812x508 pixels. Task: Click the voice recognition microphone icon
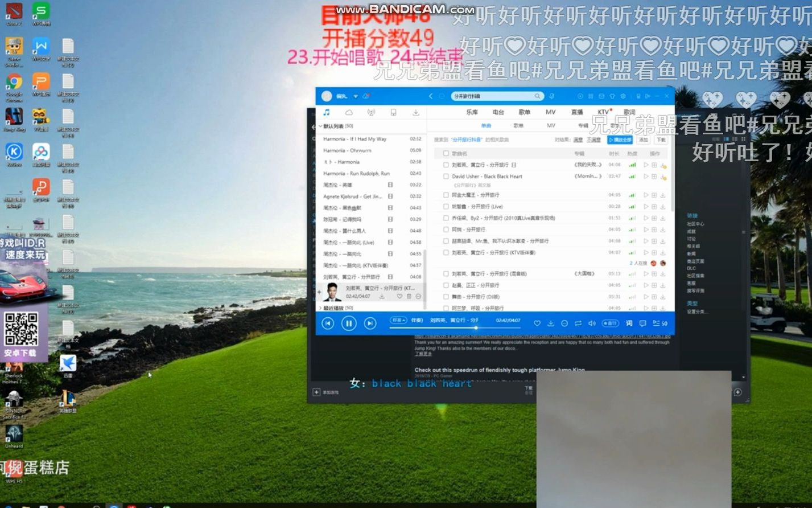551,96
